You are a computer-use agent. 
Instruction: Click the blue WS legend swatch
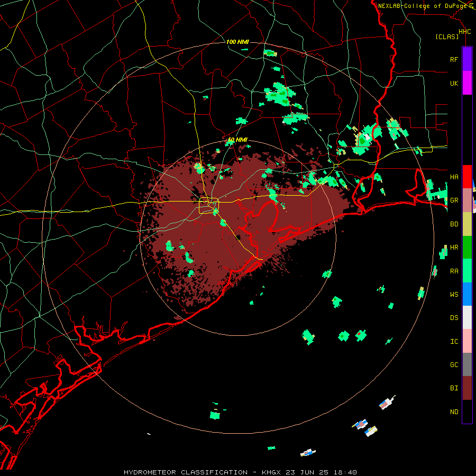467,294
